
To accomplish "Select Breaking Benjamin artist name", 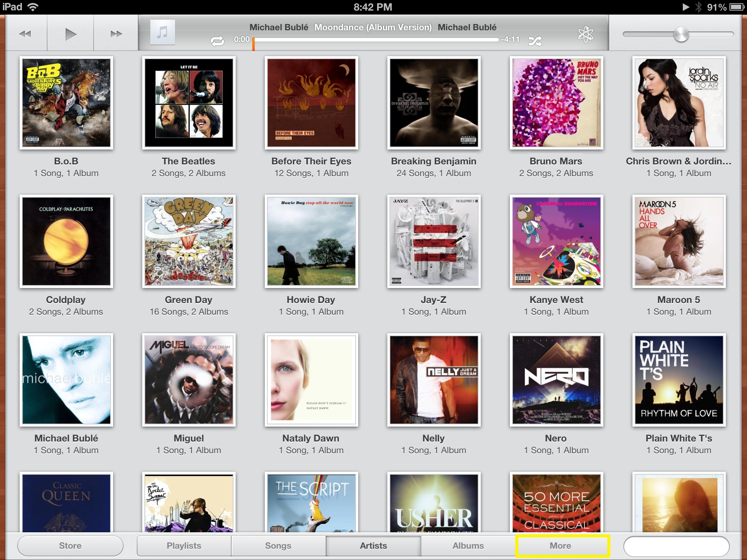I will pyautogui.click(x=434, y=162).
